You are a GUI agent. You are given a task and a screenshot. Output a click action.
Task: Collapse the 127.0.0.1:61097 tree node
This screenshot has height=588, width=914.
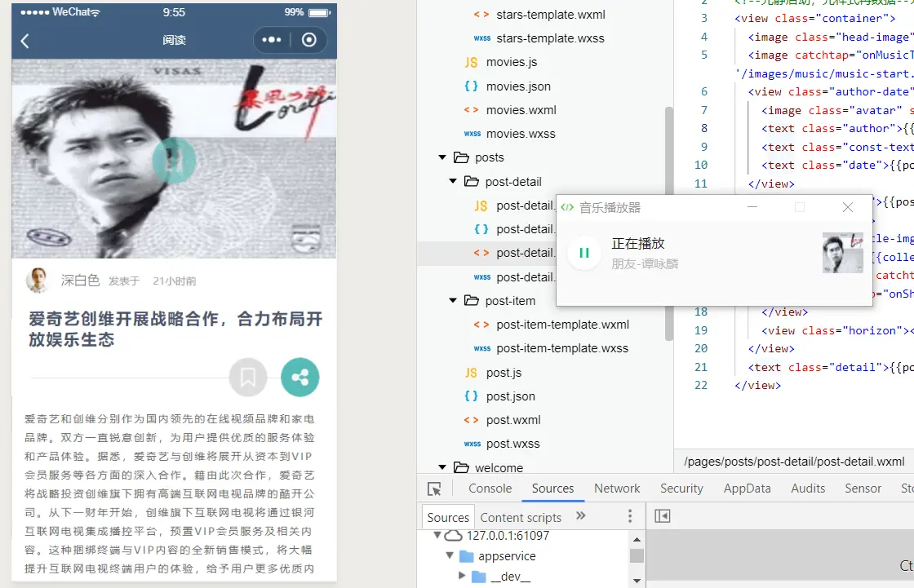pos(437,535)
